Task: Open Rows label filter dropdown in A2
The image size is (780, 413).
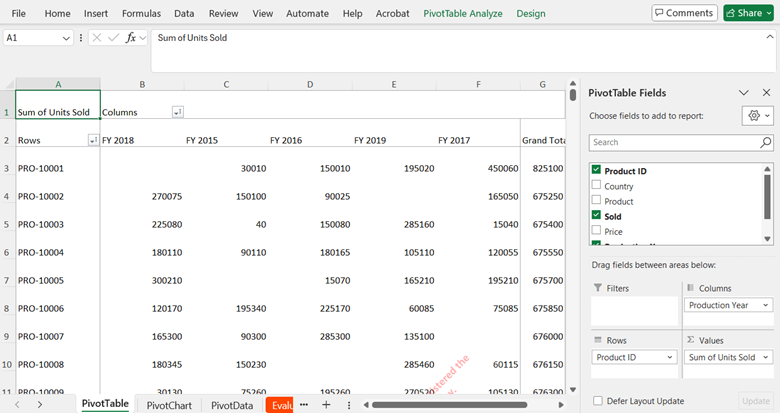Action: (93, 141)
